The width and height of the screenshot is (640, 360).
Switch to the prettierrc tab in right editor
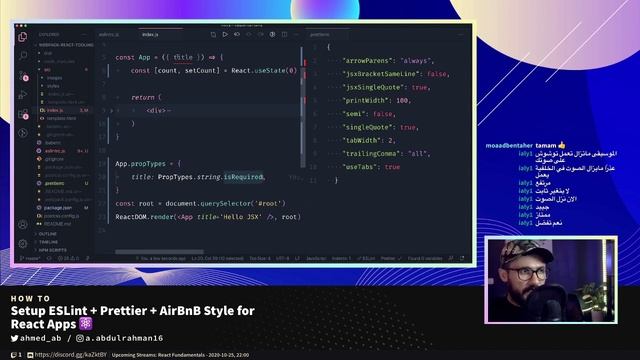pyautogui.click(x=320, y=35)
